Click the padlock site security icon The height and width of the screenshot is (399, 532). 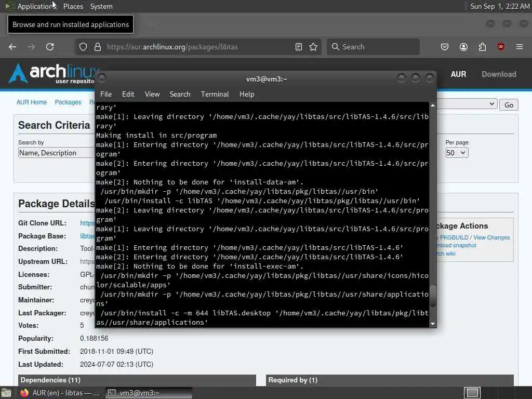98,47
